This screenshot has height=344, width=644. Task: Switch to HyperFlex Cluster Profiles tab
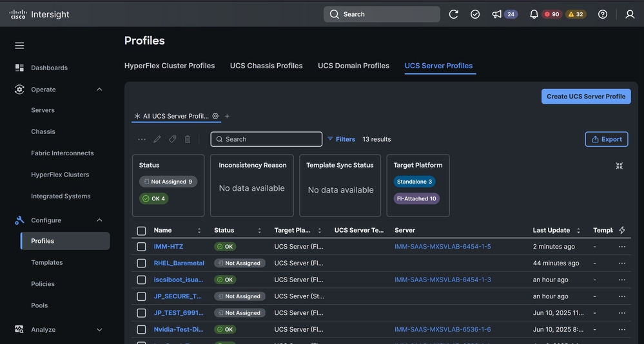coord(170,66)
